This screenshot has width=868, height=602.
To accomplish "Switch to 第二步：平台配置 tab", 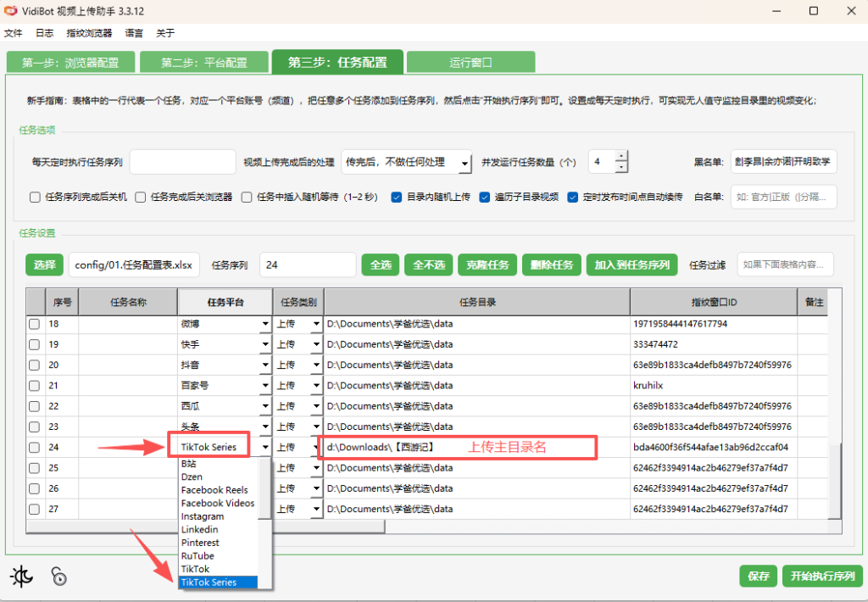I will point(204,63).
